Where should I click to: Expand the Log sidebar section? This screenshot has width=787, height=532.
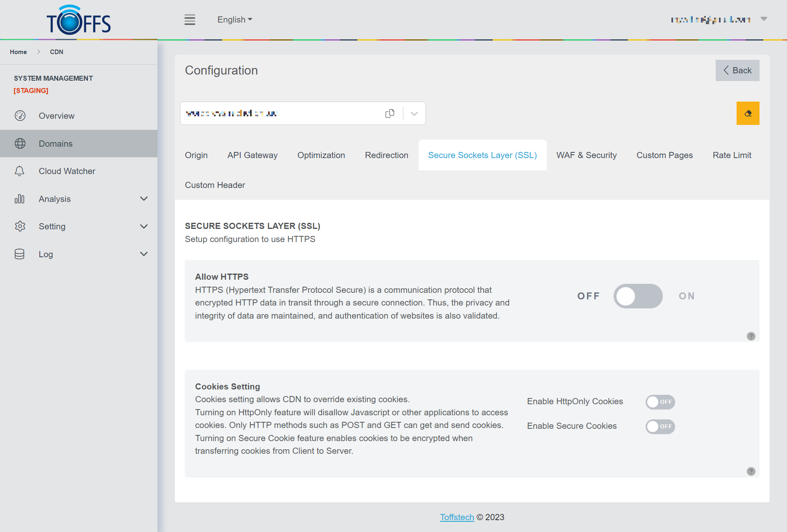tap(143, 254)
